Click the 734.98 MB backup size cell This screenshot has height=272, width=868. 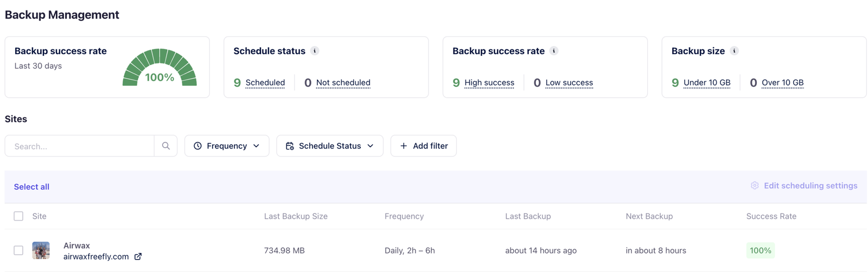284,250
